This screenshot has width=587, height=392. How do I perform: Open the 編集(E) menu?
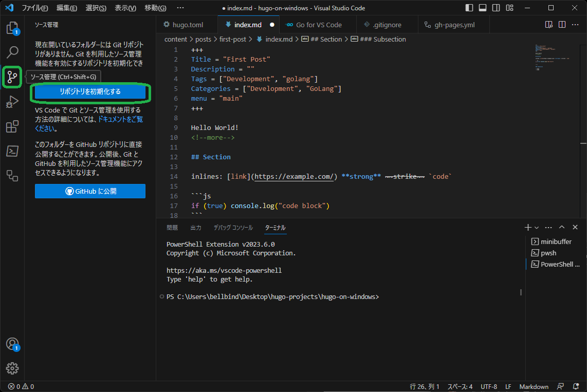point(67,8)
